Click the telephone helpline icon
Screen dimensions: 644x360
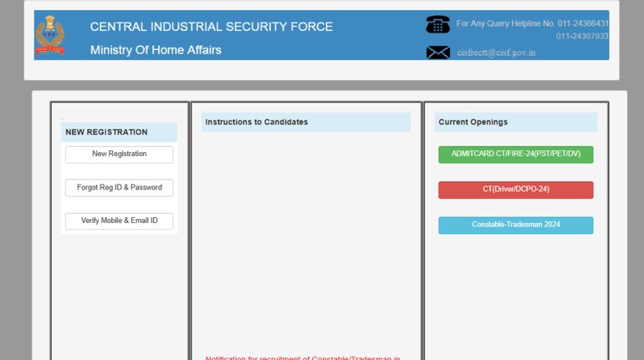point(437,25)
